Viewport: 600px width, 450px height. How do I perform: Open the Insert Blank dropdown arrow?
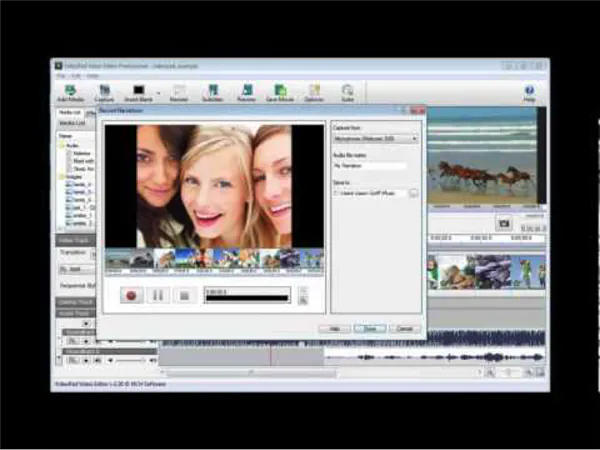click(x=158, y=93)
